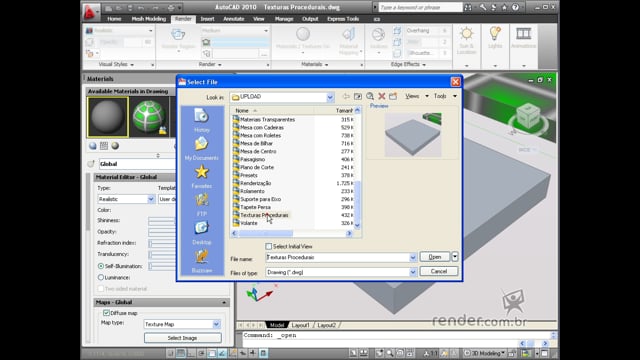
Task: Select the Self-Illumination radio button
Action: pyautogui.click(x=101, y=266)
